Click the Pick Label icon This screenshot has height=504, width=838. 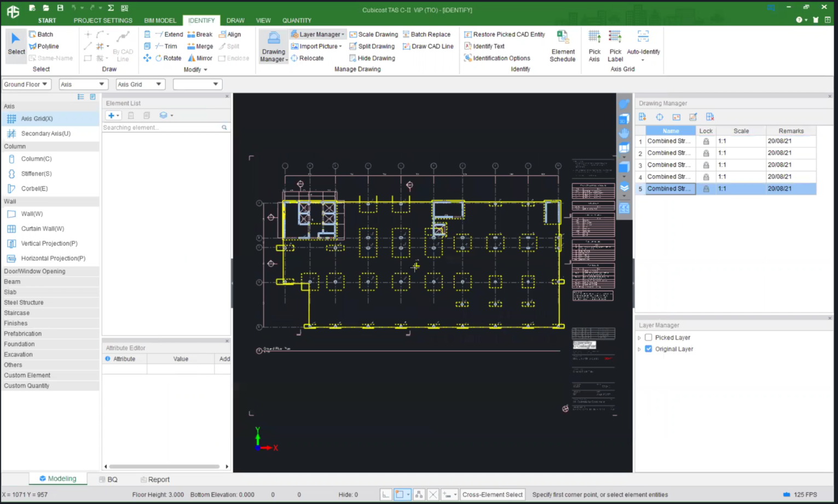pyautogui.click(x=615, y=38)
